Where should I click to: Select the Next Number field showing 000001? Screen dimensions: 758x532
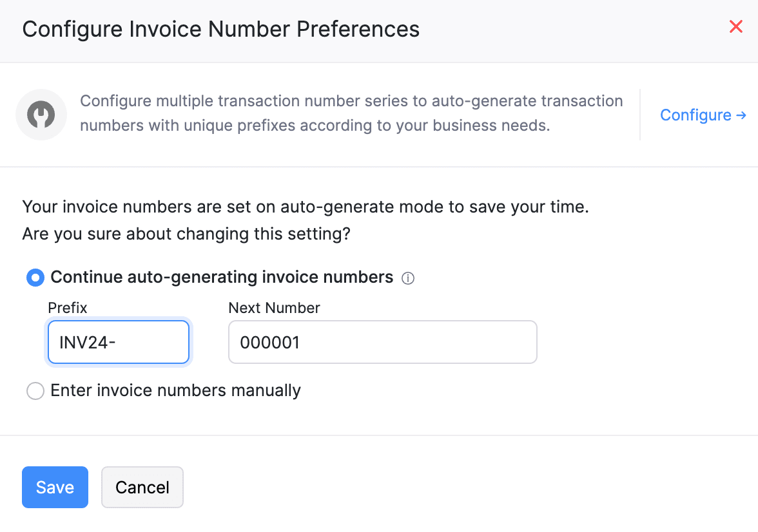point(383,342)
